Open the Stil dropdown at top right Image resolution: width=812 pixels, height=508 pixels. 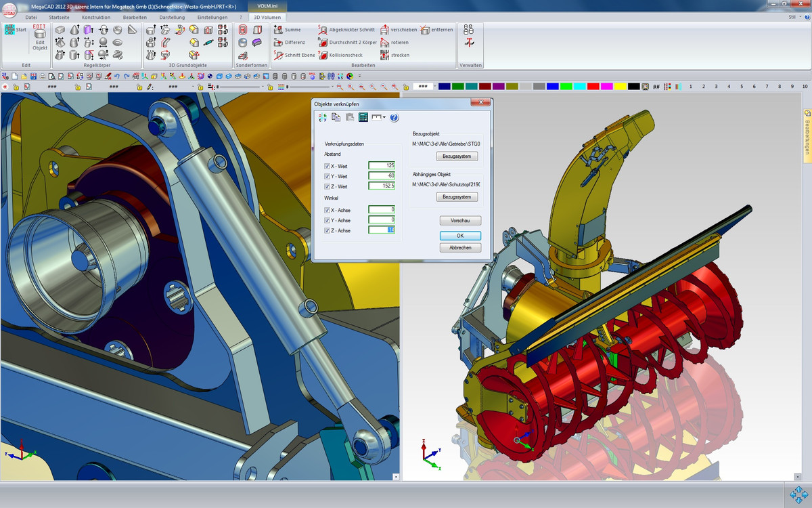tap(794, 17)
